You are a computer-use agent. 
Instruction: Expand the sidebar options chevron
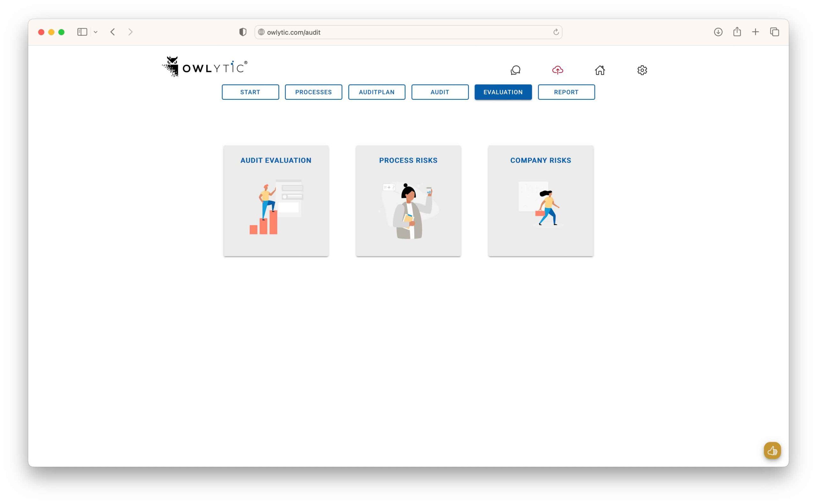(x=96, y=32)
